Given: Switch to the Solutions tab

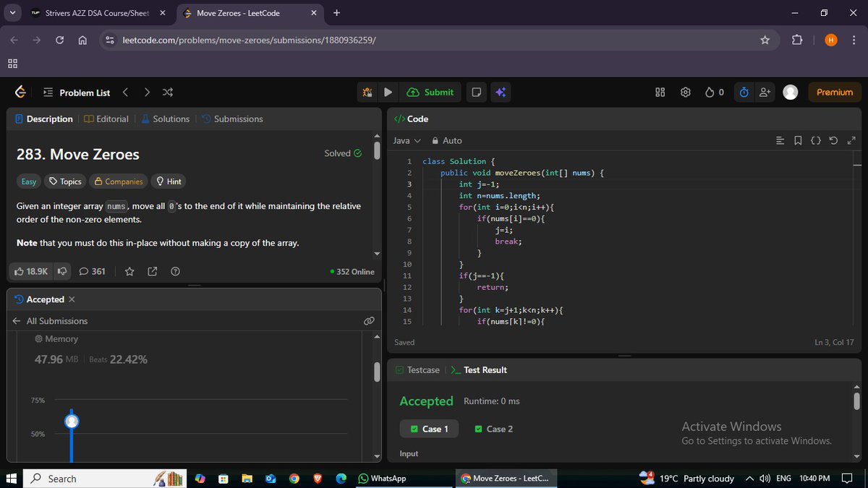Looking at the screenshot, I should coord(165,119).
